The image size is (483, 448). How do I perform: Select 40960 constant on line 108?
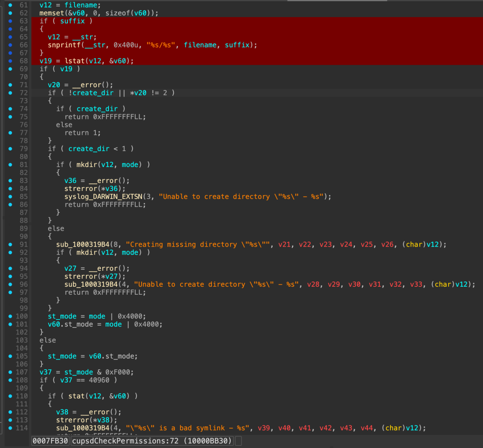[99, 380]
